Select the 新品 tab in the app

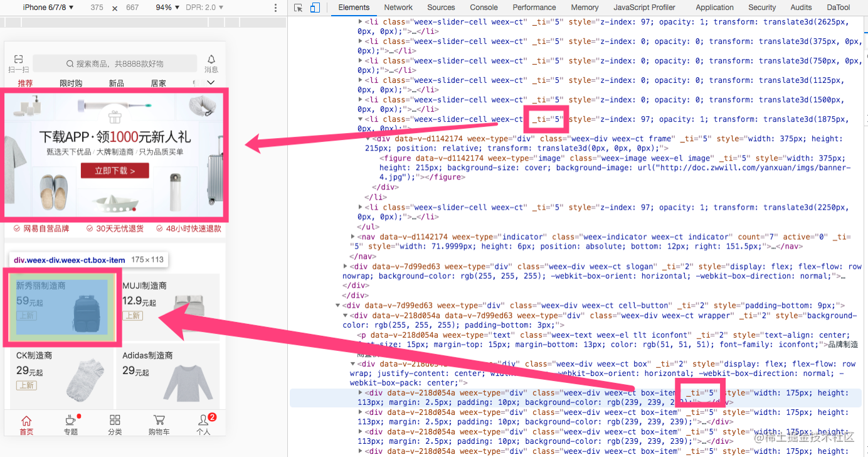116,83
